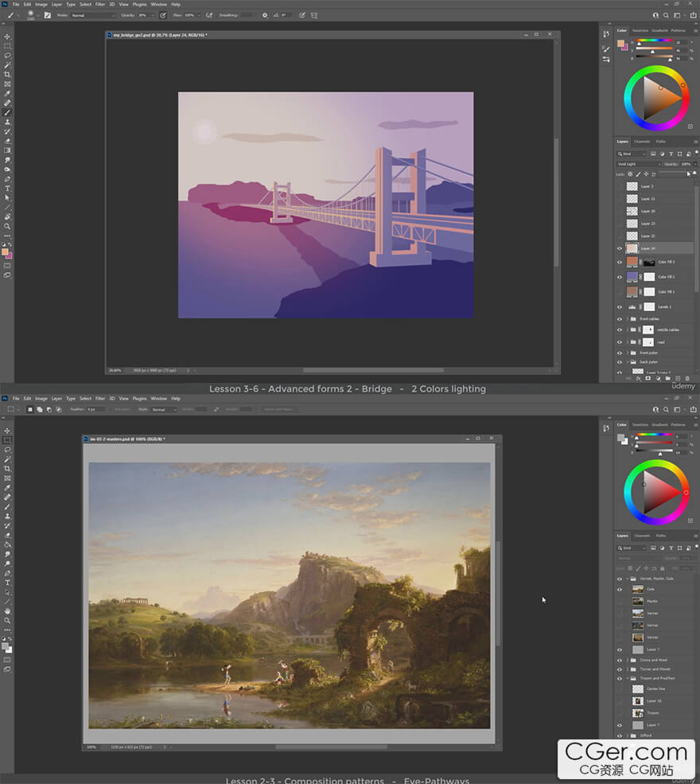Choose the Eyedropper tool in the bridge window
This screenshot has width=700, height=784.
pyautogui.click(x=7, y=93)
